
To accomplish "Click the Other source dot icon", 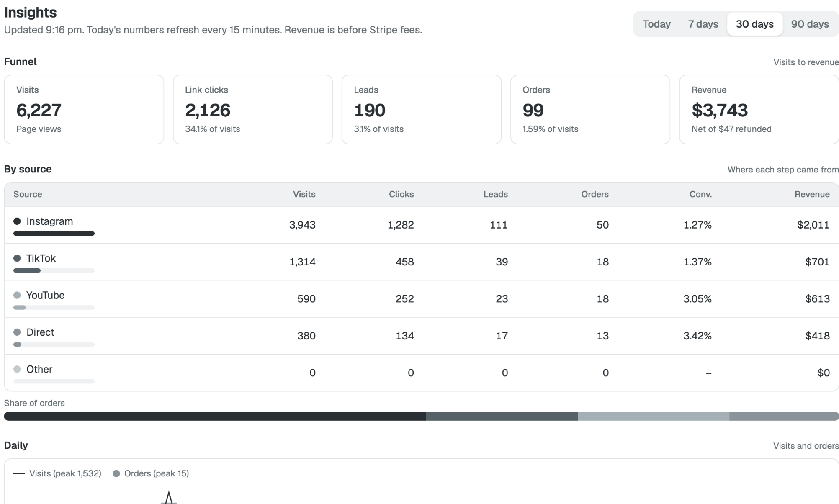I will pos(17,369).
